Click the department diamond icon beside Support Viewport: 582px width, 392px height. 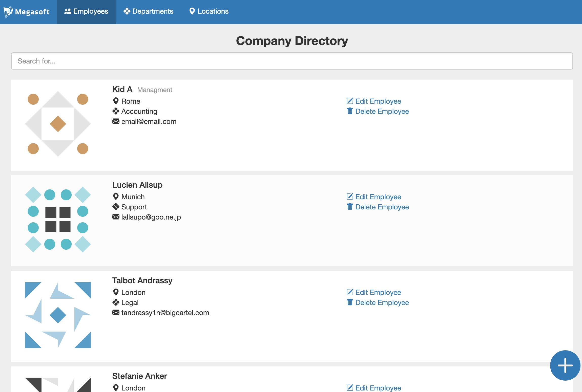pyautogui.click(x=116, y=207)
